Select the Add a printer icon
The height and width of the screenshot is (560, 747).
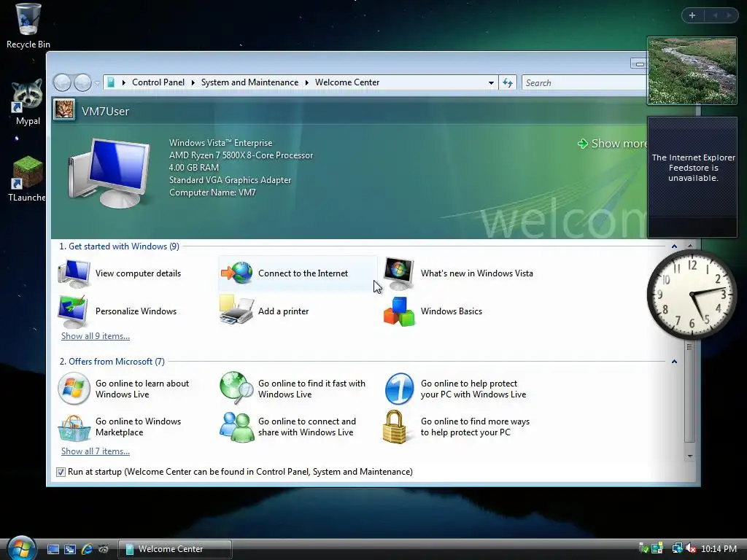pyautogui.click(x=236, y=311)
